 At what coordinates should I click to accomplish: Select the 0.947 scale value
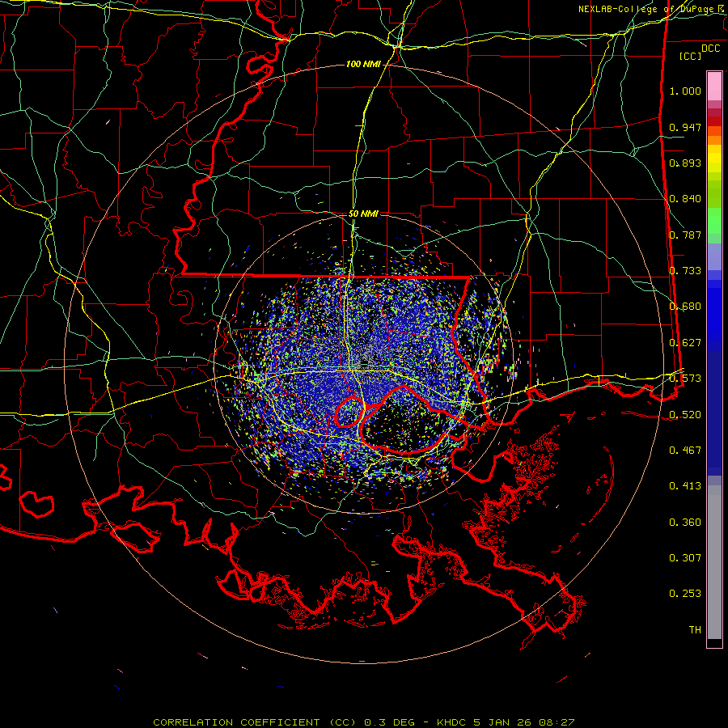point(685,127)
